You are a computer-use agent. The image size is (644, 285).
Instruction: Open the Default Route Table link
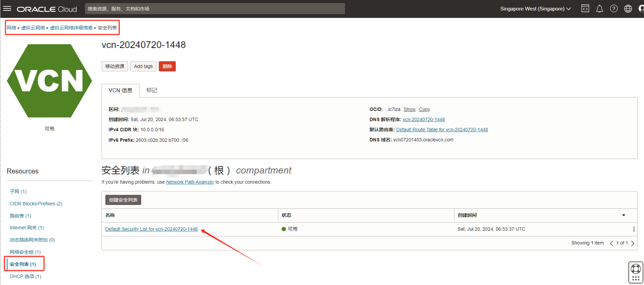click(x=442, y=130)
